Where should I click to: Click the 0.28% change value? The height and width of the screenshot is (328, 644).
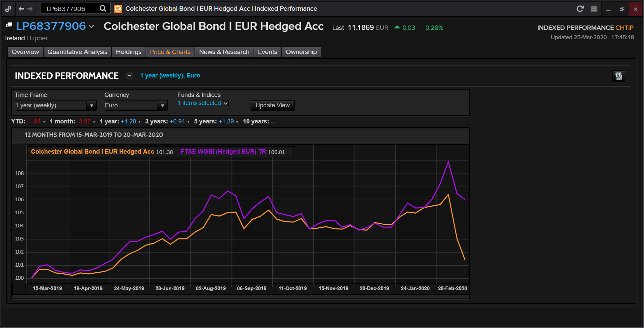pyautogui.click(x=434, y=28)
